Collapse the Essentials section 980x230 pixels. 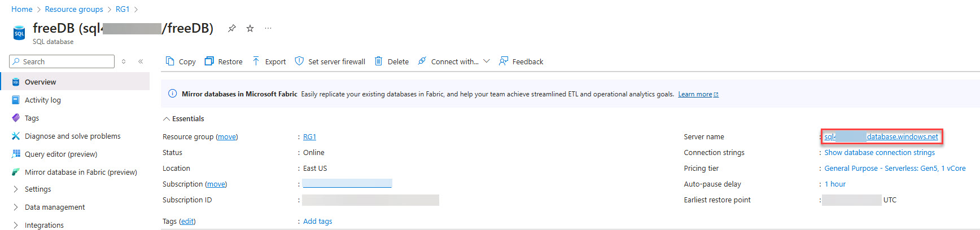tap(167, 119)
